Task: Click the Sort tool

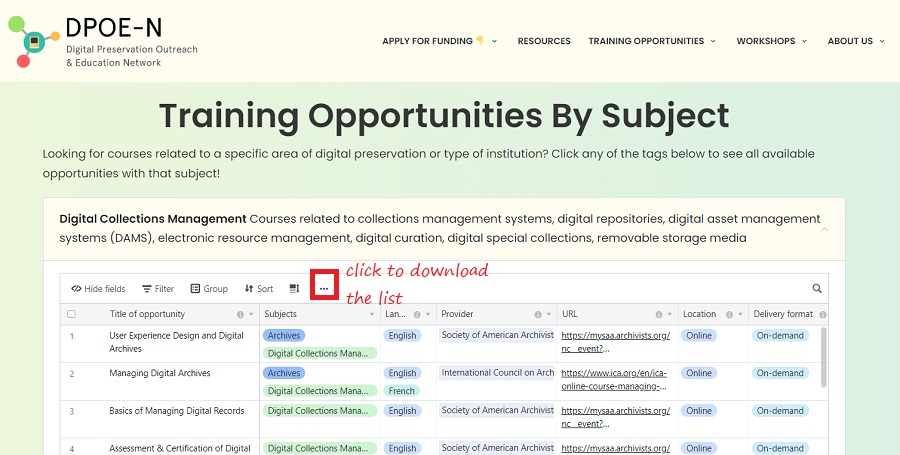Action: click(x=258, y=288)
